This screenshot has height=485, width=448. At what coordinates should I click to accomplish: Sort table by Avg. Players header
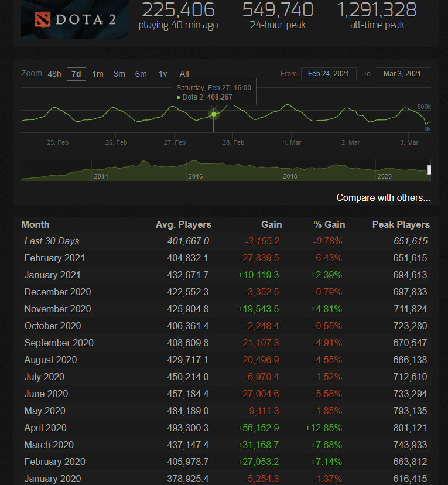click(183, 224)
